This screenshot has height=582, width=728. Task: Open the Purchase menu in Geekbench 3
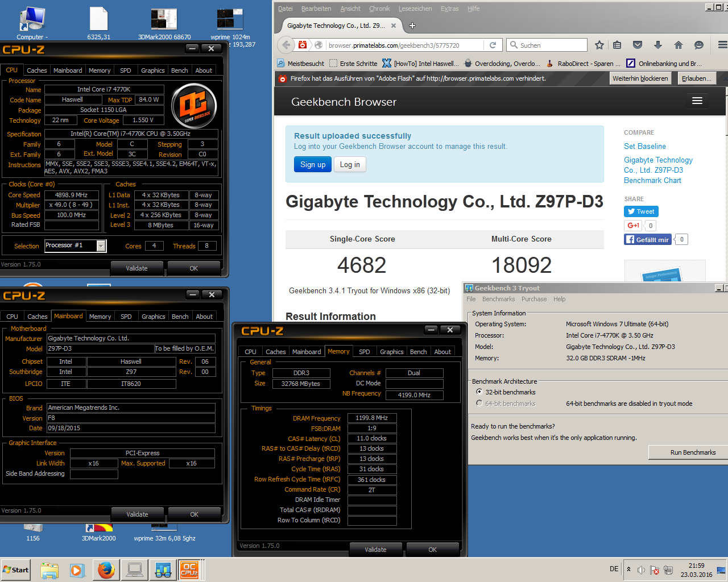[534, 299]
